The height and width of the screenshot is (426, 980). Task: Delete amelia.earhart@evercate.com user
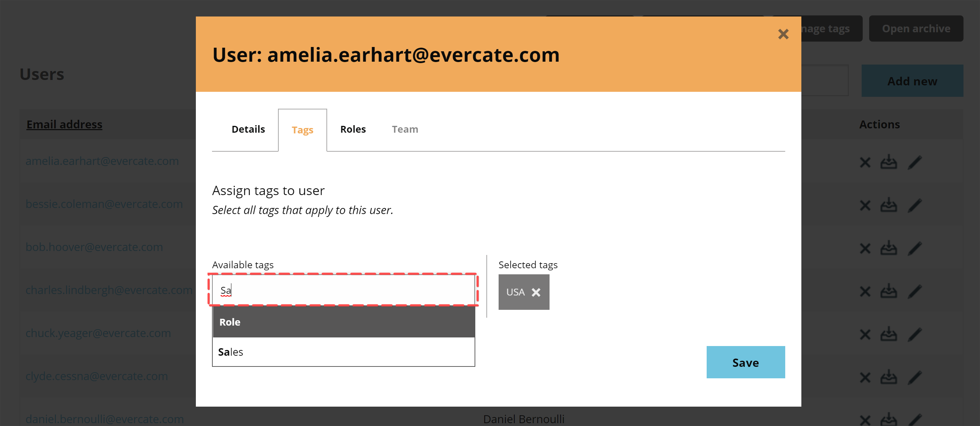tap(865, 162)
